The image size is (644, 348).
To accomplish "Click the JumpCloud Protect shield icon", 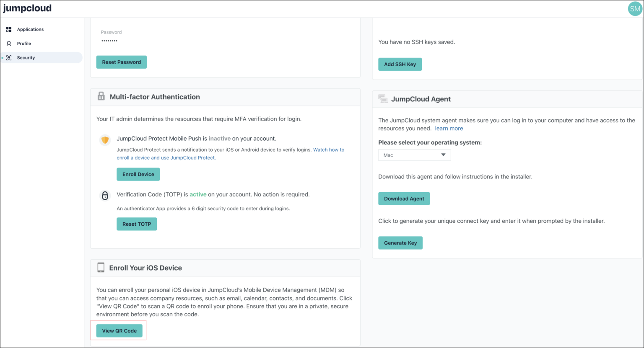I will [x=105, y=139].
